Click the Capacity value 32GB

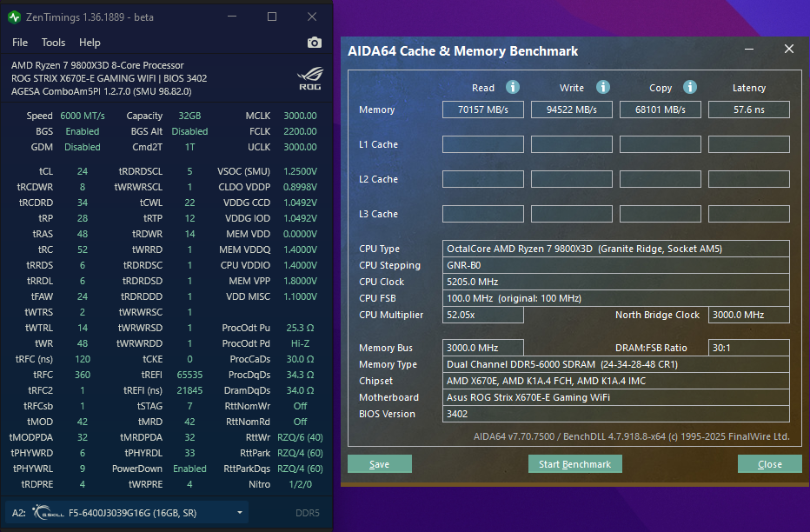point(189,116)
